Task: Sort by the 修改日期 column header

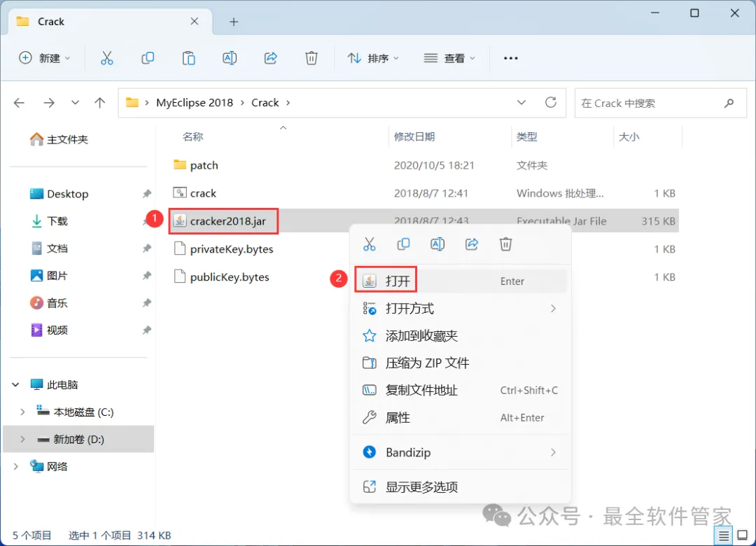Action: [x=414, y=137]
